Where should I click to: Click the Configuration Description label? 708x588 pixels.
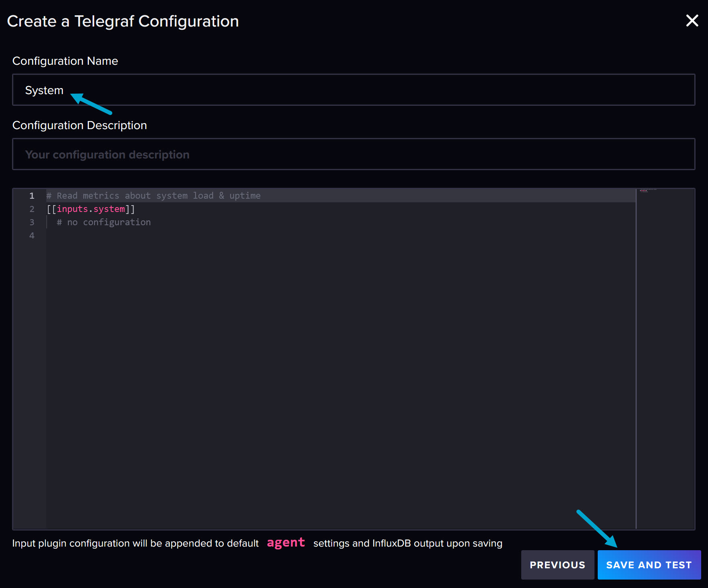click(x=80, y=125)
